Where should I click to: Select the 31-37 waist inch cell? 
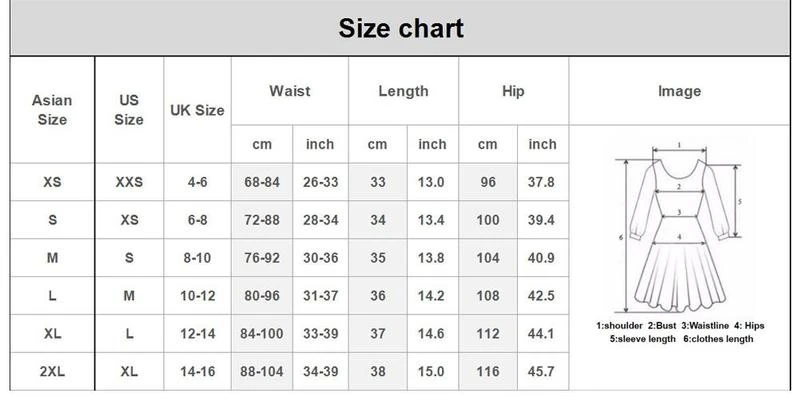[320, 296]
